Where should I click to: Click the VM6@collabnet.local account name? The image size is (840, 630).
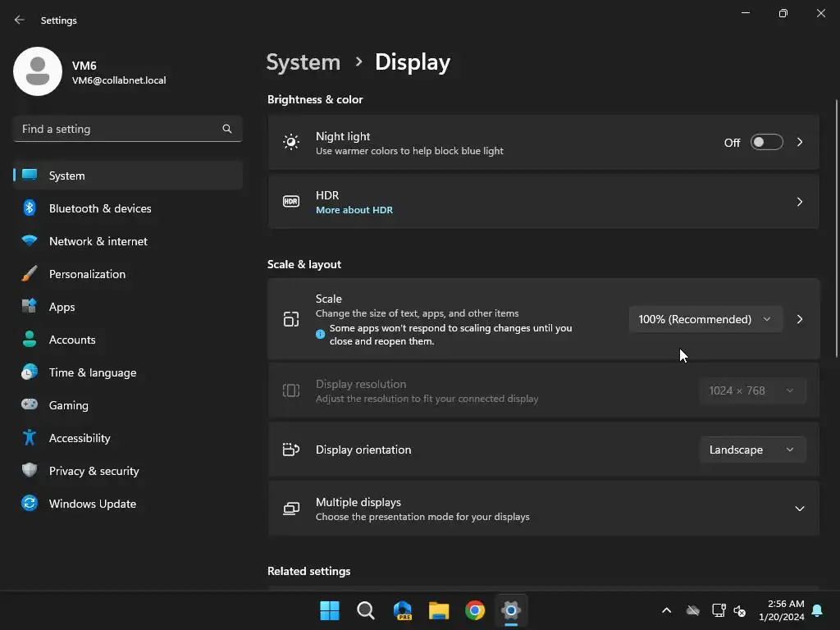click(119, 80)
